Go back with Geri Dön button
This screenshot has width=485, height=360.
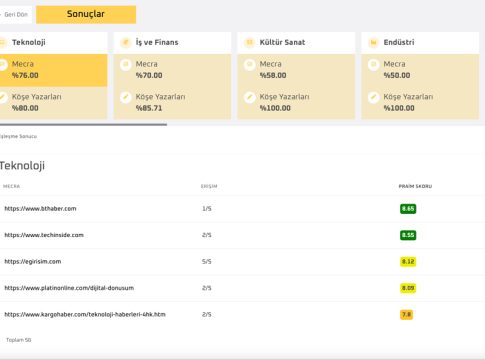pos(16,15)
